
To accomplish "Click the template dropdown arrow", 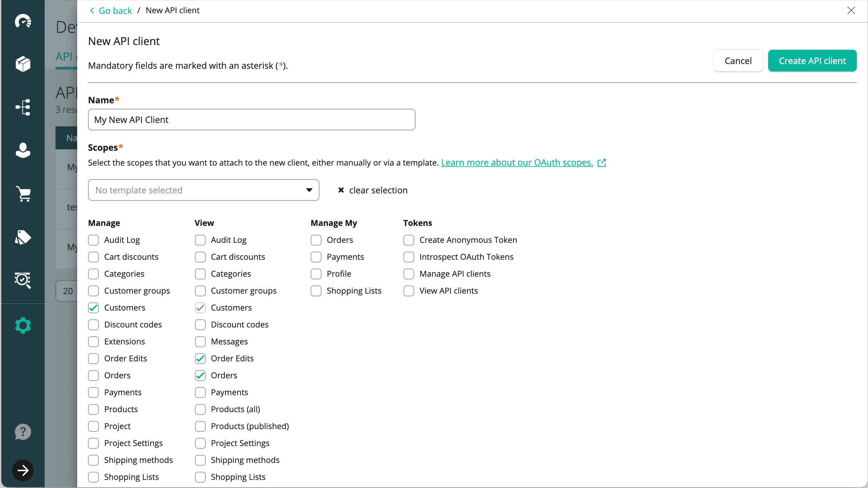I will [x=309, y=190].
